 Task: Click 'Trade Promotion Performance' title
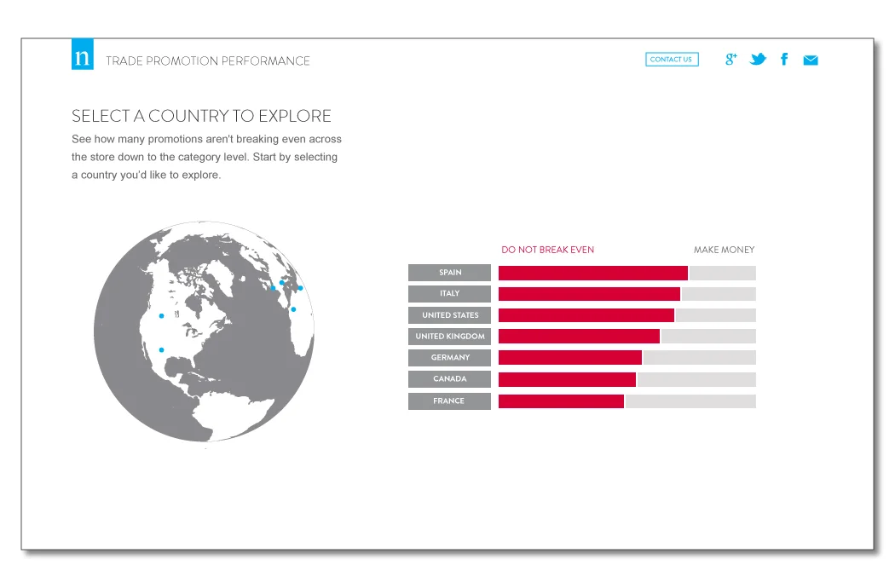click(x=208, y=61)
